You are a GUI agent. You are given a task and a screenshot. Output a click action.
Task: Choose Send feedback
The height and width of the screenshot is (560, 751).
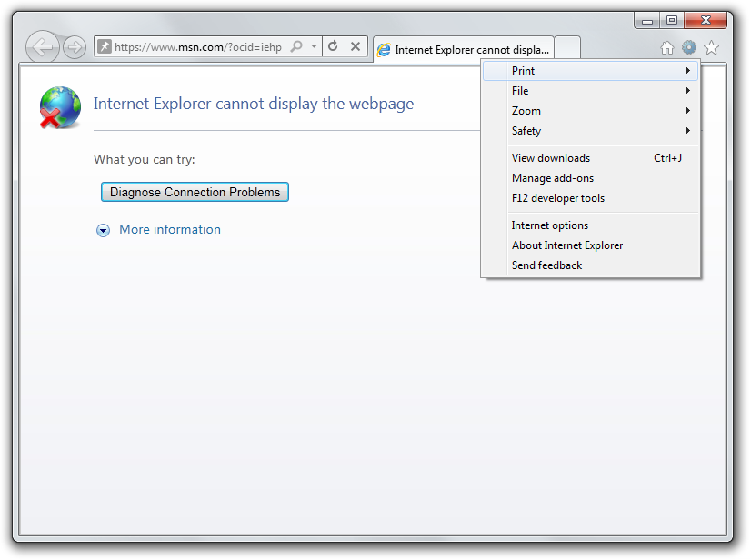click(x=590, y=265)
